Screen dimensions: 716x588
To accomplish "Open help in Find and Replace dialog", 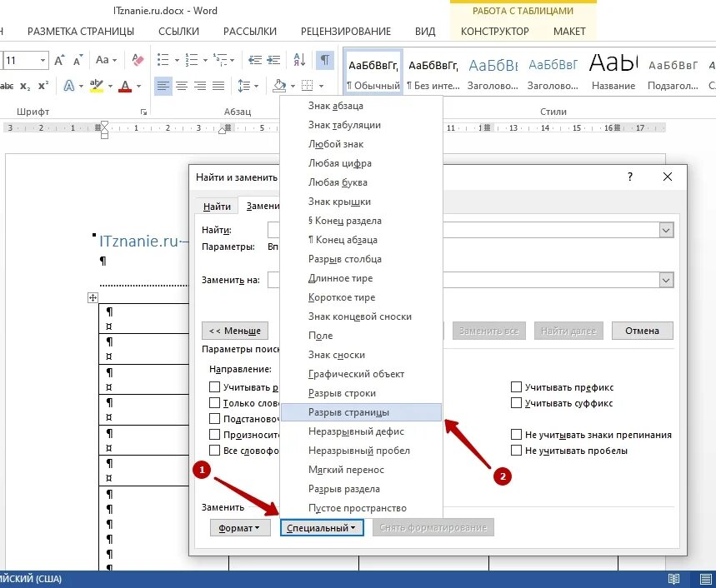I will click(x=630, y=177).
